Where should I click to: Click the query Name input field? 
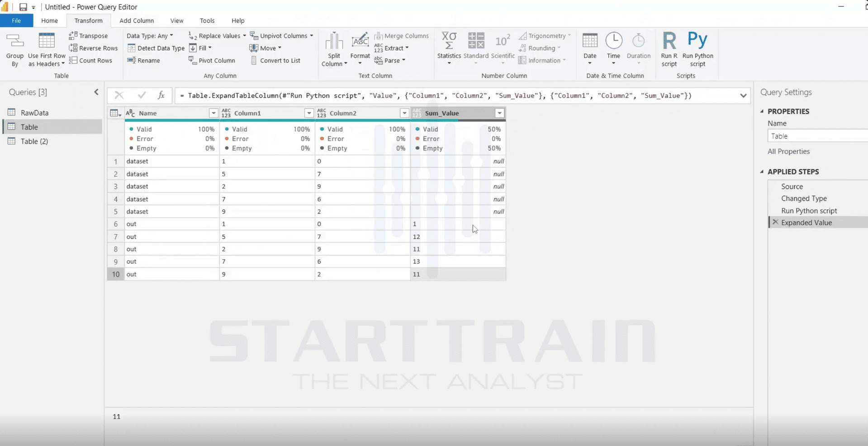click(x=818, y=136)
